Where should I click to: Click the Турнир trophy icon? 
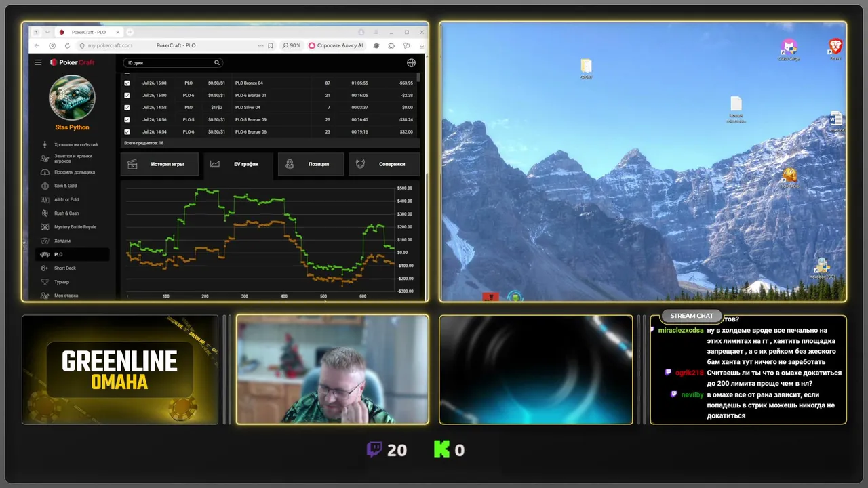[x=45, y=282]
